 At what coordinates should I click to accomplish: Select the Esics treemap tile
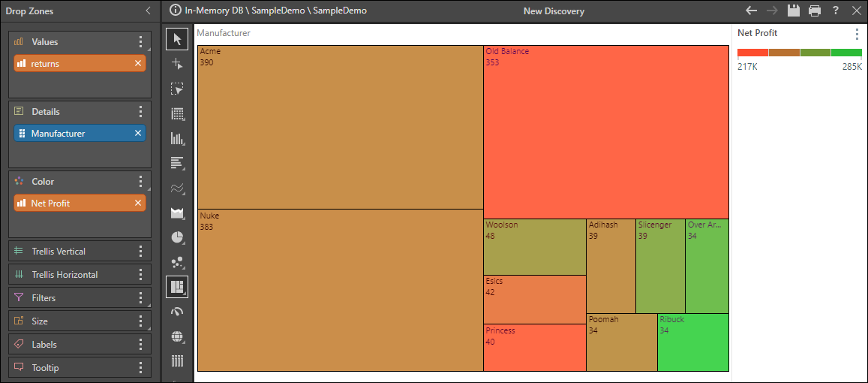tap(535, 300)
